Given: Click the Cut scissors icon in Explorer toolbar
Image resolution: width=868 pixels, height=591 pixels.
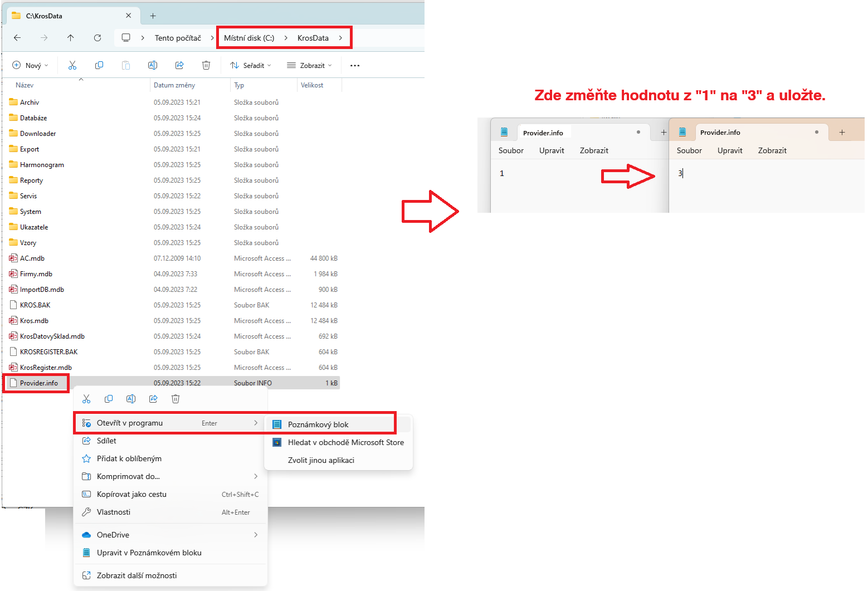Looking at the screenshot, I should click(x=72, y=66).
